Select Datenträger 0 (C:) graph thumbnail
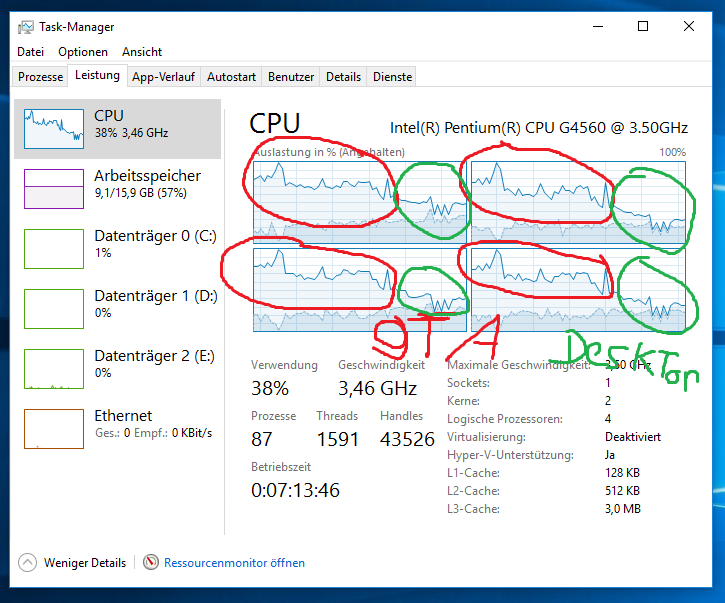 click(54, 249)
